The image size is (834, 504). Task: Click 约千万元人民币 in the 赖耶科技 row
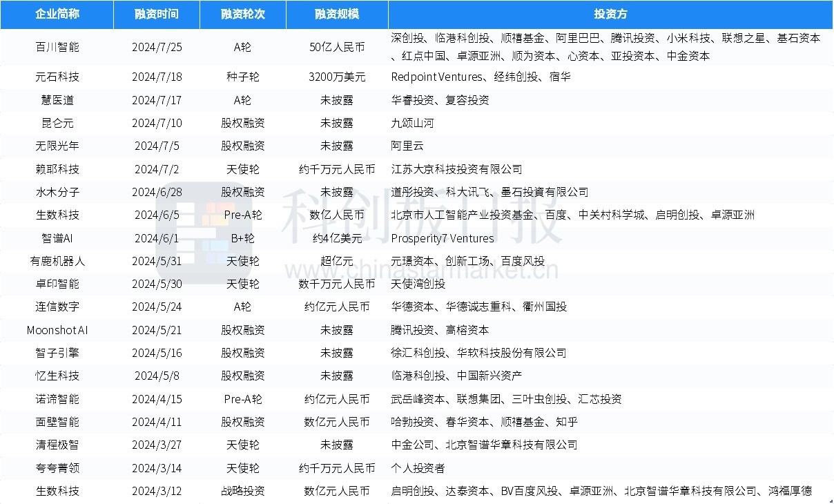click(x=337, y=169)
